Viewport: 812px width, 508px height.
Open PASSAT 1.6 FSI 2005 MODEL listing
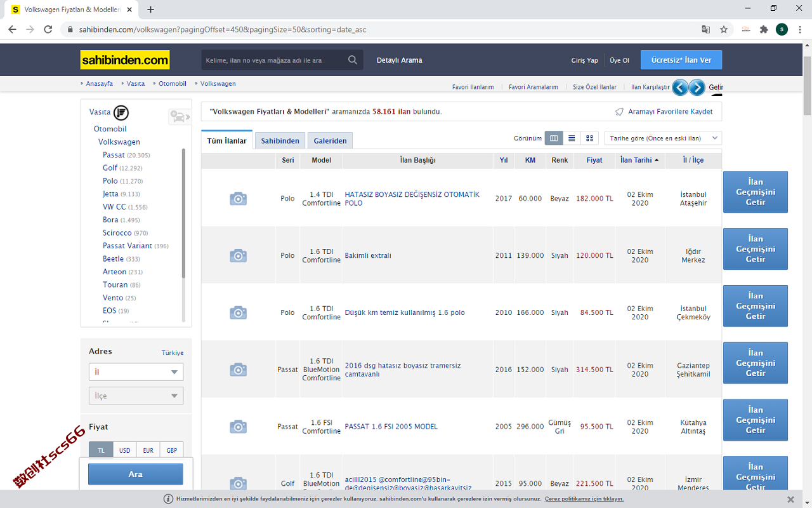pos(391,427)
